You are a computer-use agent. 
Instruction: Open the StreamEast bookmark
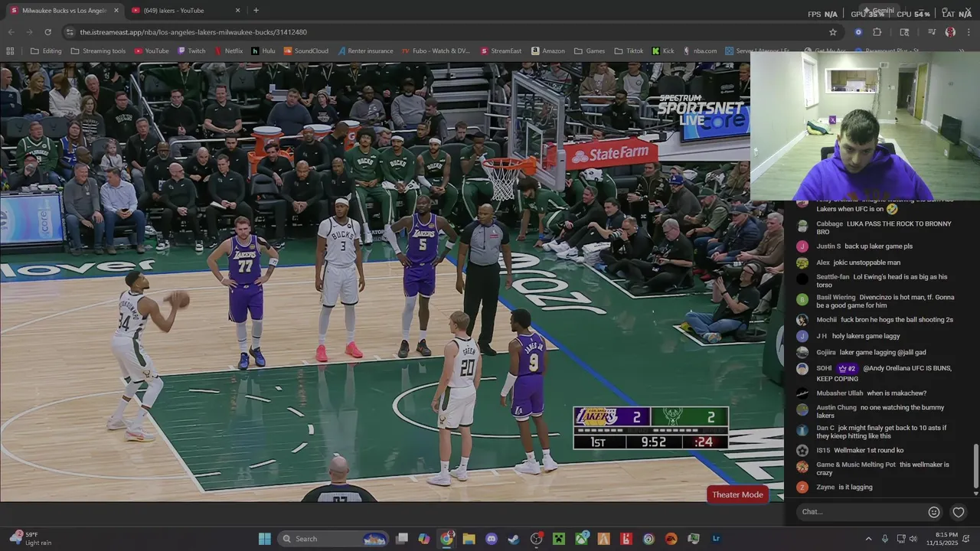[x=501, y=51]
